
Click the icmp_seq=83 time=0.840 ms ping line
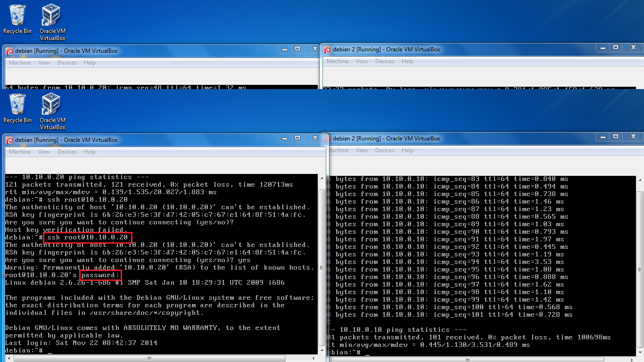point(449,179)
